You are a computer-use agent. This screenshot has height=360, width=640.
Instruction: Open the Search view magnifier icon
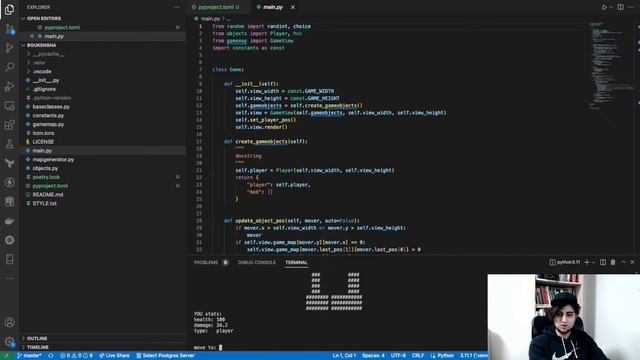(9, 67)
